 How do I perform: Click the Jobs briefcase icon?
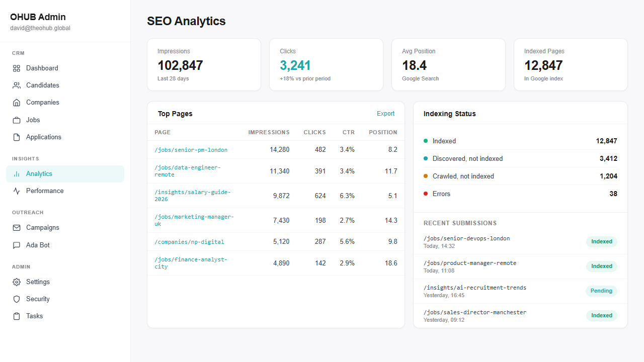[17, 120]
